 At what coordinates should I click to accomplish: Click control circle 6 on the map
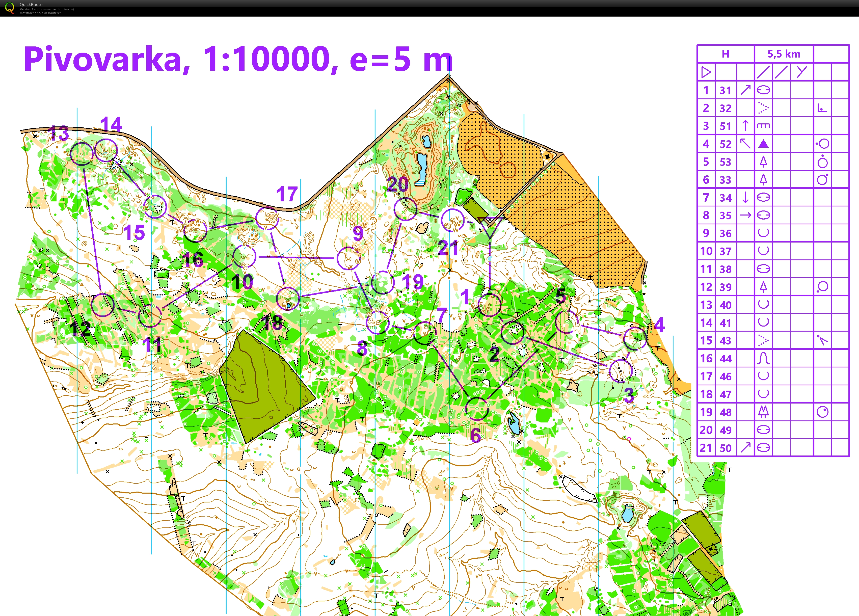point(476,409)
